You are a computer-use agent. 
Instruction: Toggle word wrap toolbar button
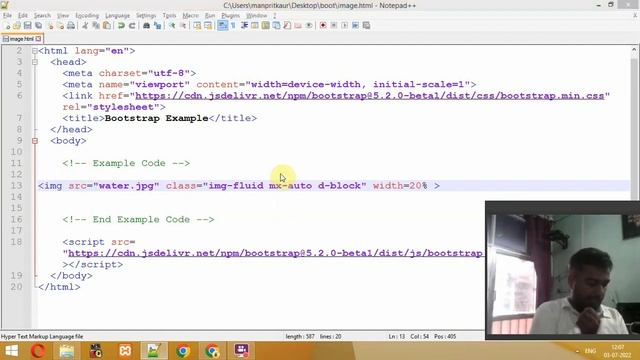[x=222, y=26]
